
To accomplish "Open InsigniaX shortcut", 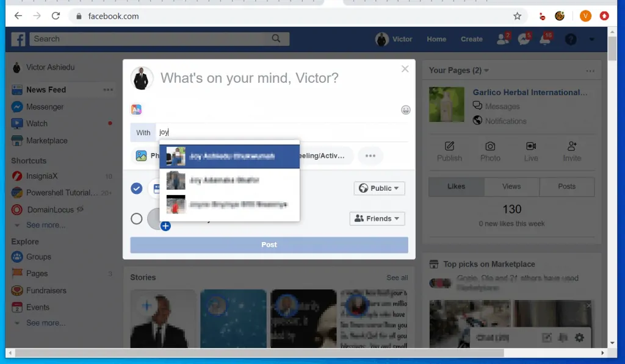I will (42, 176).
